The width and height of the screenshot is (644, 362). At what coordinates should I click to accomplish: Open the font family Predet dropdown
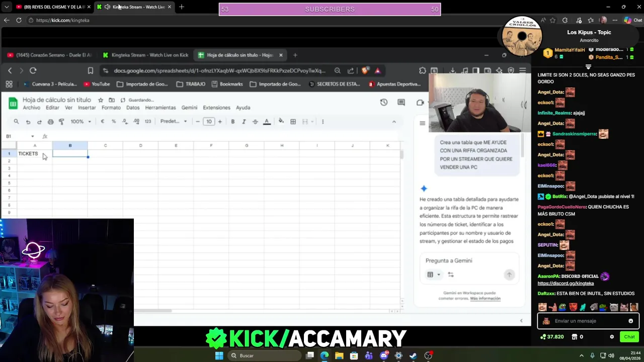point(174,122)
